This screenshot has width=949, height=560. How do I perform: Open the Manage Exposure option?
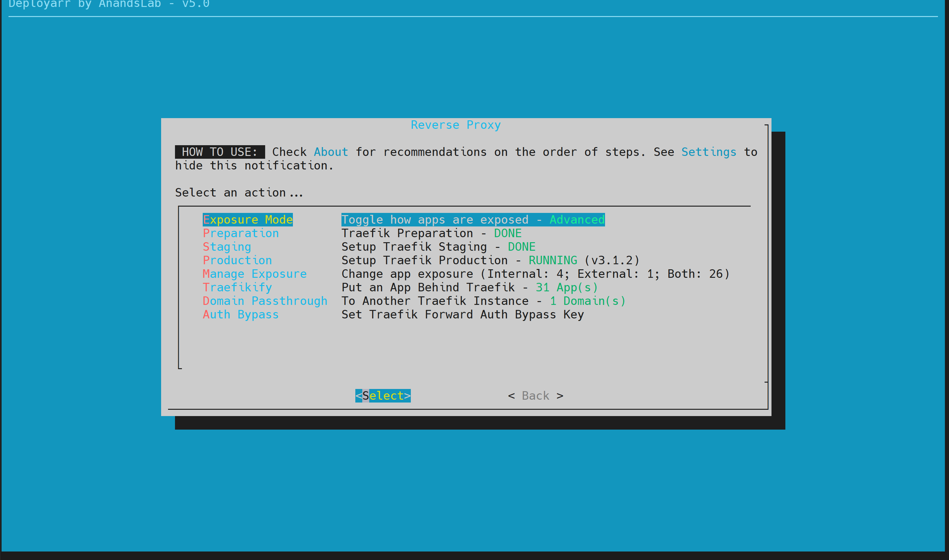tap(254, 274)
